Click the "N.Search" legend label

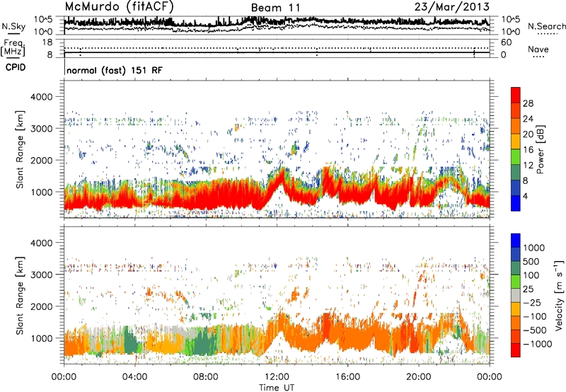tap(546, 26)
